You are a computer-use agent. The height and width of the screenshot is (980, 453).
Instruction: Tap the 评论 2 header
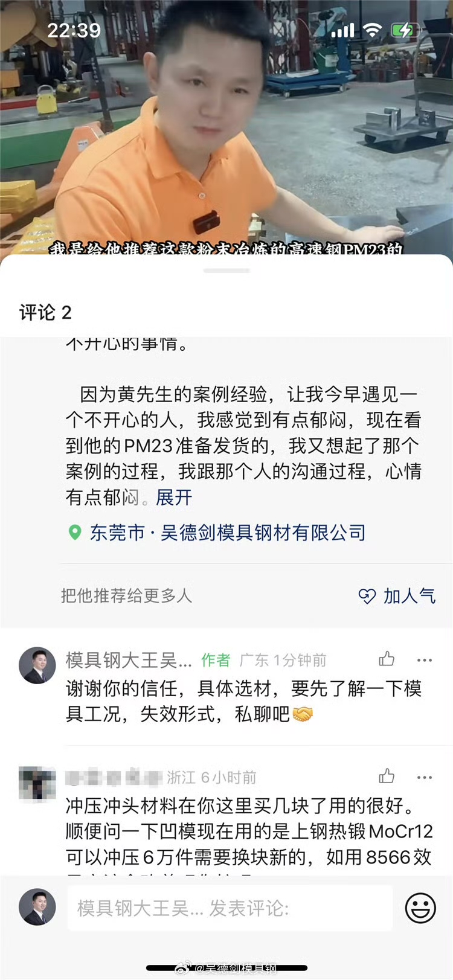pyautogui.click(x=45, y=312)
